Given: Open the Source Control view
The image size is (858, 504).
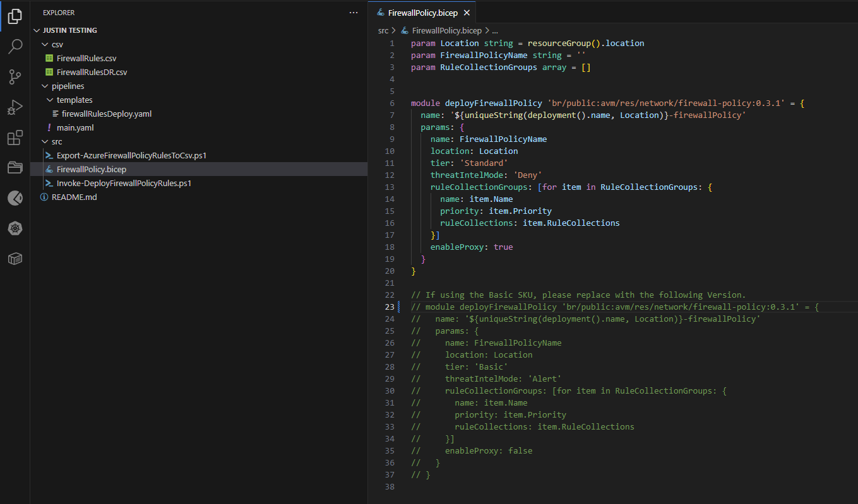Looking at the screenshot, I should click(x=15, y=76).
